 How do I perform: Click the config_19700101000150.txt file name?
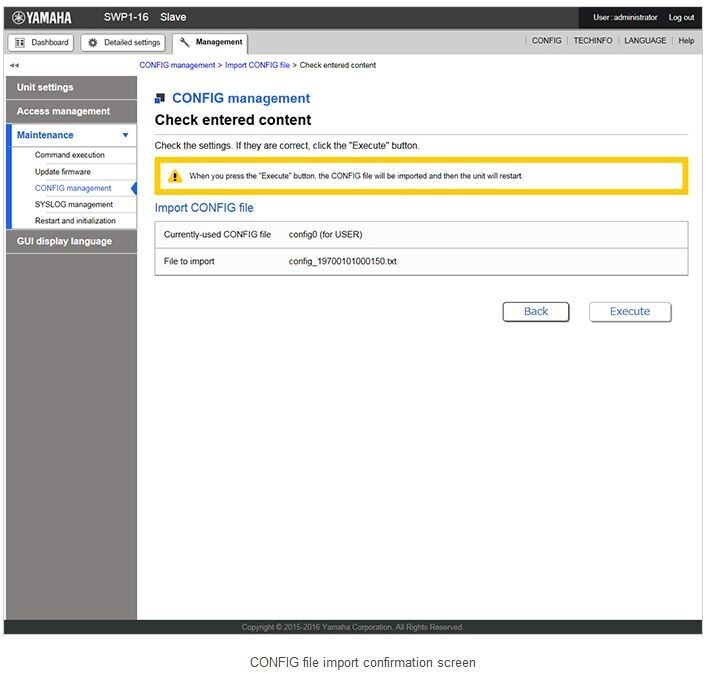coord(343,262)
